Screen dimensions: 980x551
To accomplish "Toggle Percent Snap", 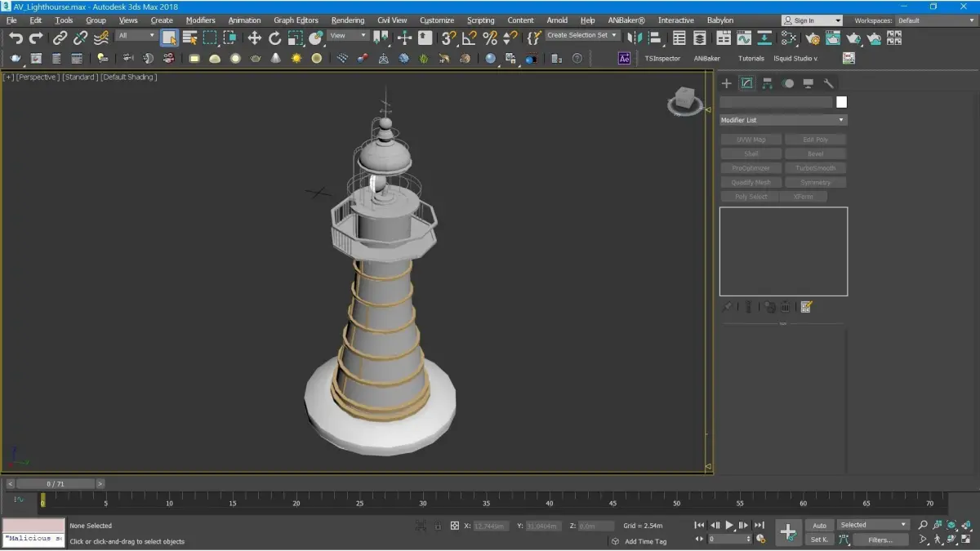I will [x=490, y=38].
